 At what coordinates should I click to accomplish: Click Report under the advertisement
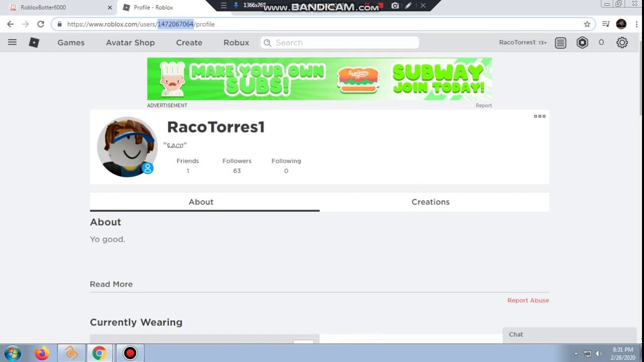[484, 106]
